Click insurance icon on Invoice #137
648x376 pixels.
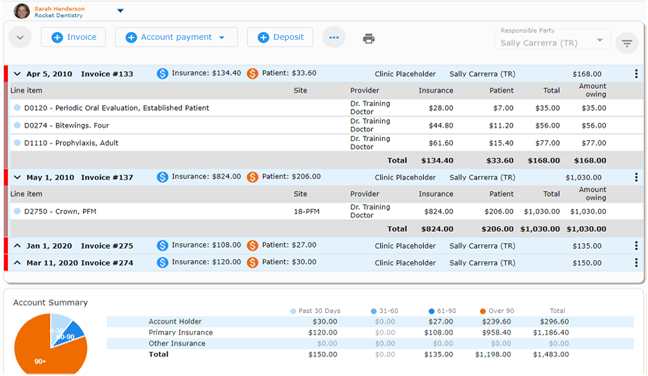coord(162,177)
